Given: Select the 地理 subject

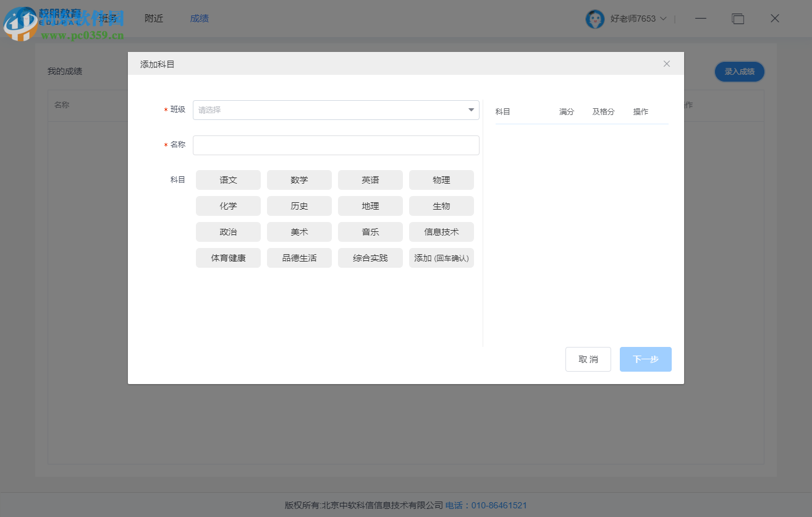Looking at the screenshot, I should coord(370,206).
